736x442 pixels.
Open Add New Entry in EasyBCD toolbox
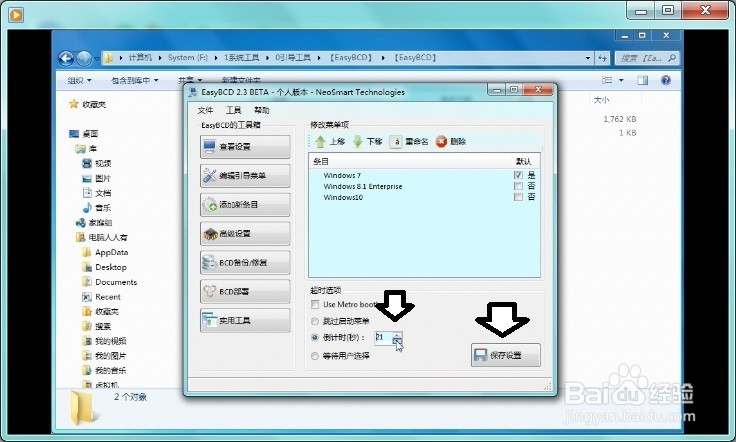click(x=245, y=205)
